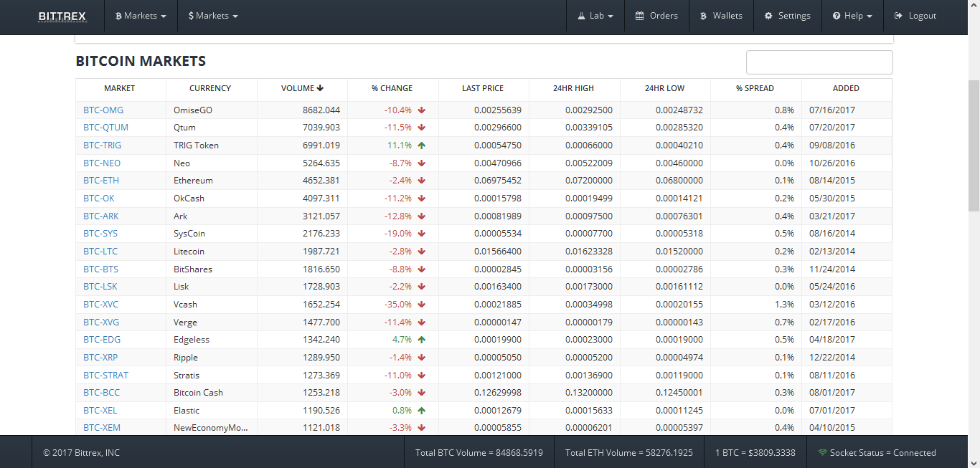Open the Wallets page

(721, 16)
